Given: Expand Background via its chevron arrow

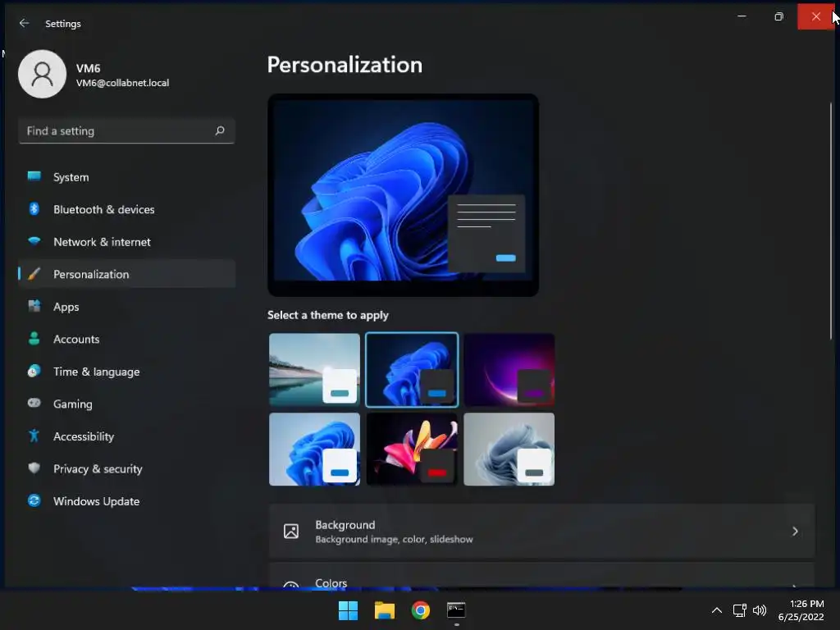Looking at the screenshot, I should pyautogui.click(x=795, y=531).
